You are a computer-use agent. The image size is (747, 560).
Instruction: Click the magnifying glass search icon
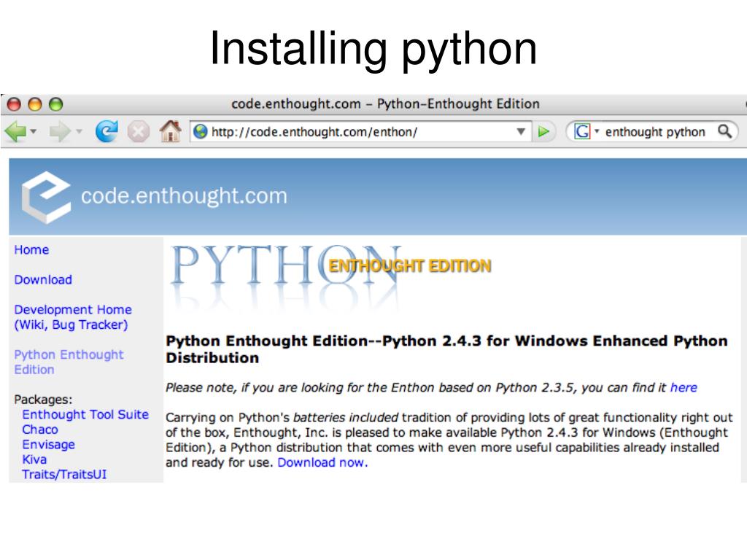[724, 131]
